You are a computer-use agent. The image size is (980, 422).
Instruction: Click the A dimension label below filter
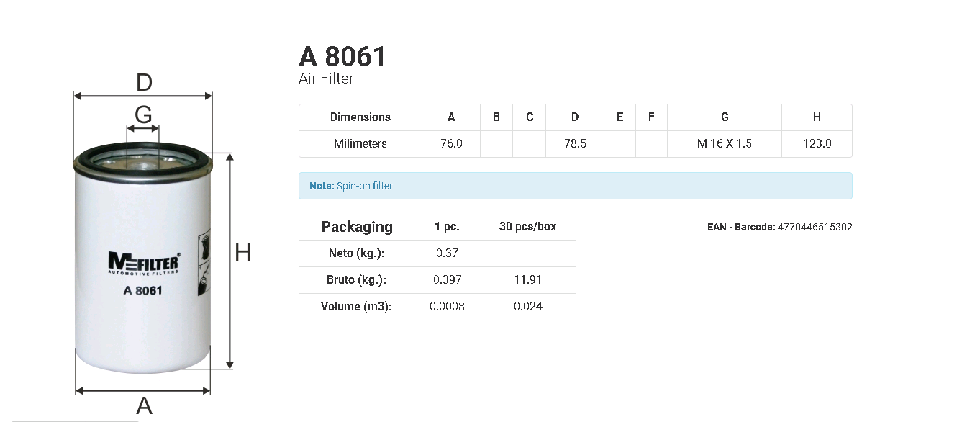pyautogui.click(x=144, y=406)
